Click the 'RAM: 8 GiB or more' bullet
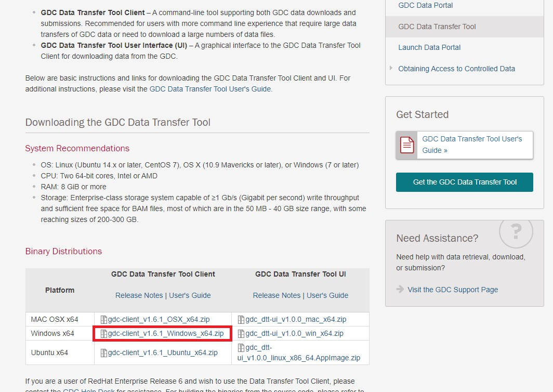The width and height of the screenshot is (553, 392). click(x=73, y=187)
